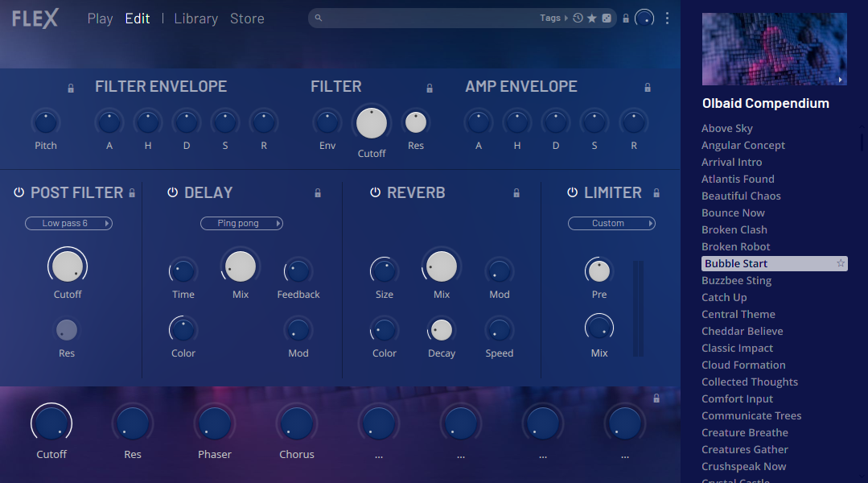868x483 pixels.
Task: Click the Olbaid Compendium pack artwork
Action: (775, 49)
